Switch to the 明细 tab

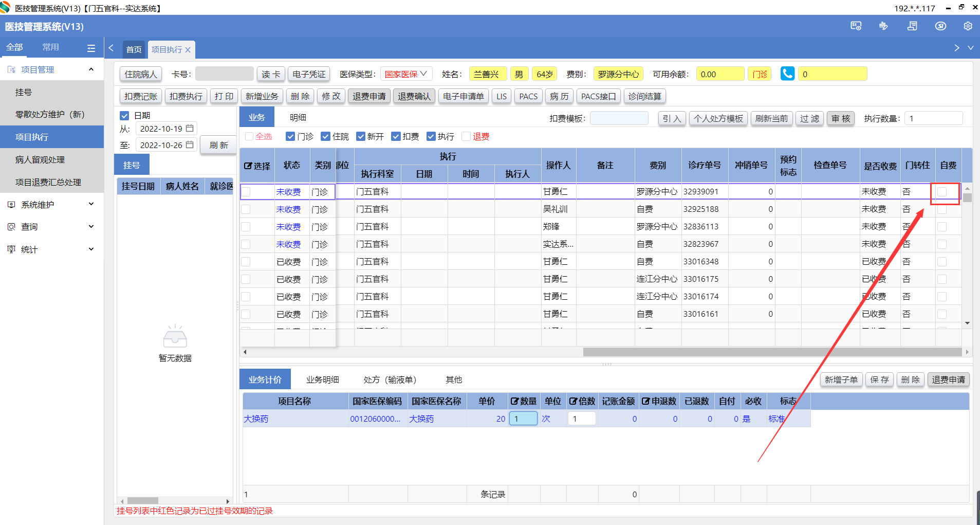pos(298,118)
